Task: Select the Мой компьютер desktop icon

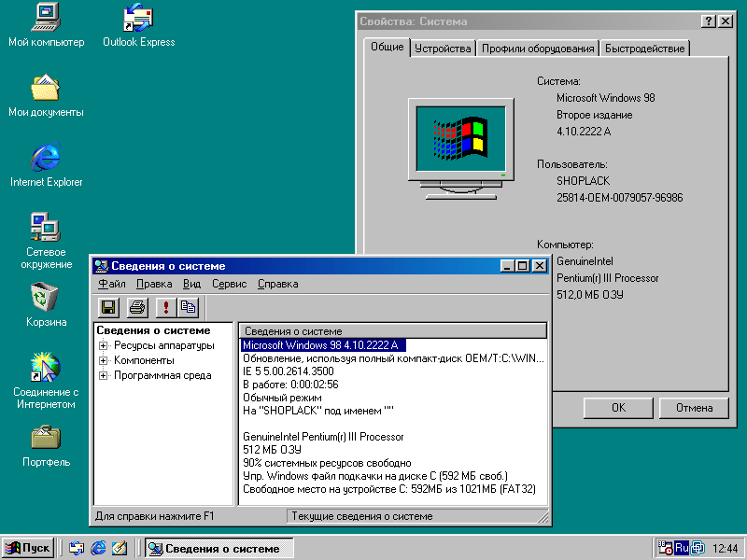Action: 46,25
